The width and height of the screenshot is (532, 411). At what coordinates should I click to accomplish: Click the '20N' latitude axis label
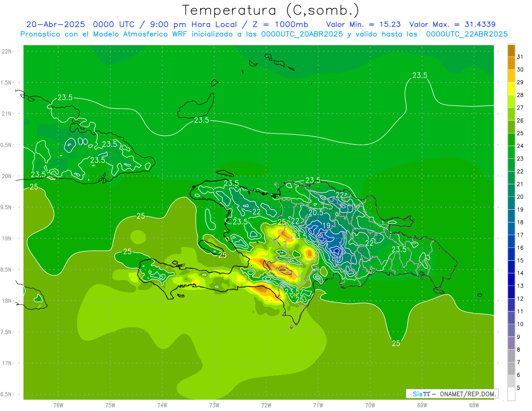tap(7, 176)
